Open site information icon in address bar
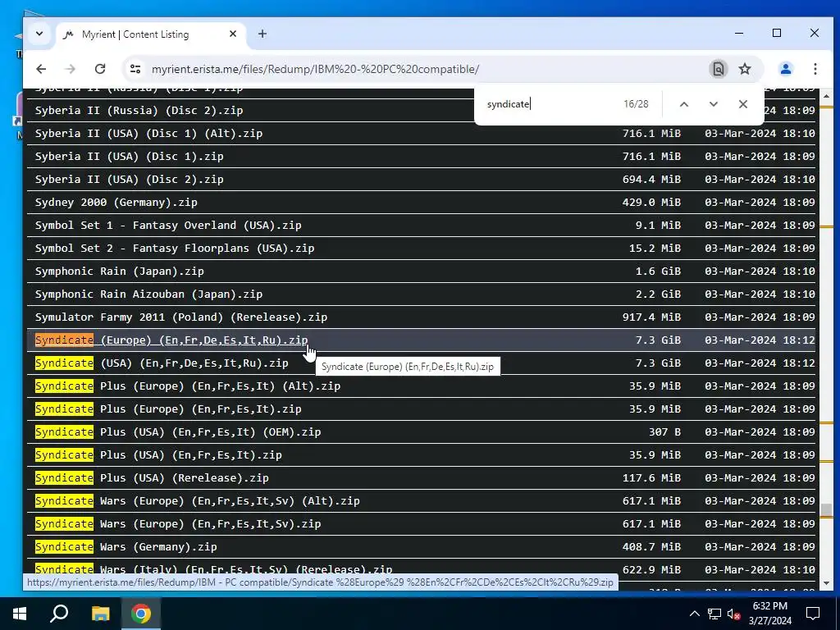 [x=135, y=69]
